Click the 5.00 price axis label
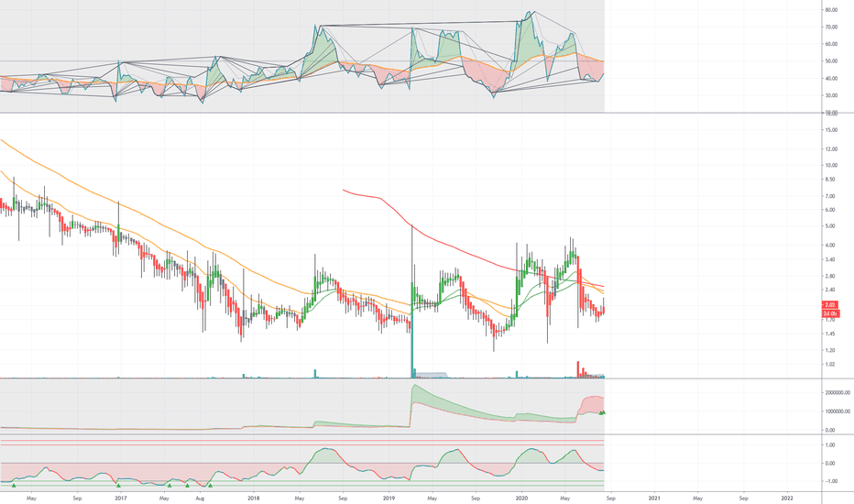 [x=829, y=225]
